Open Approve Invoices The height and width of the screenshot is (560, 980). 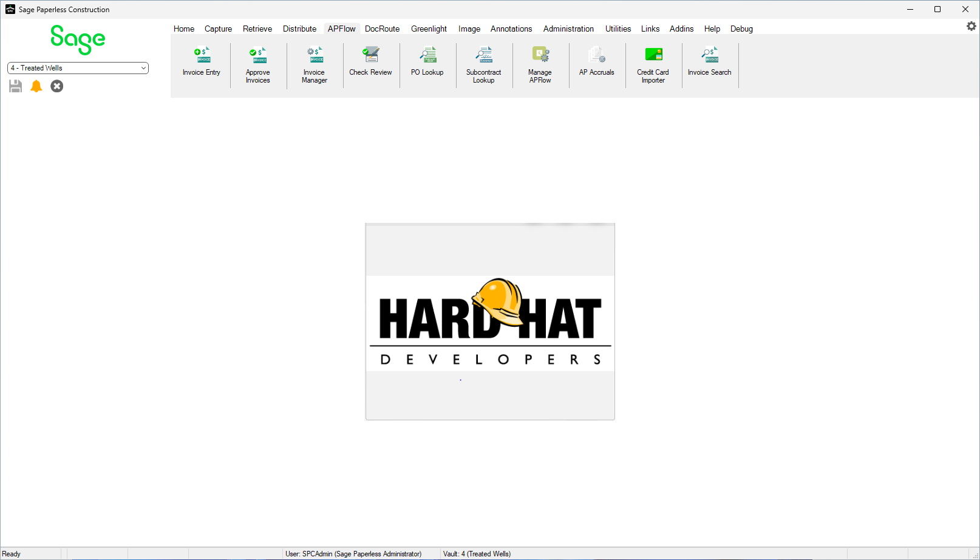pos(258,64)
